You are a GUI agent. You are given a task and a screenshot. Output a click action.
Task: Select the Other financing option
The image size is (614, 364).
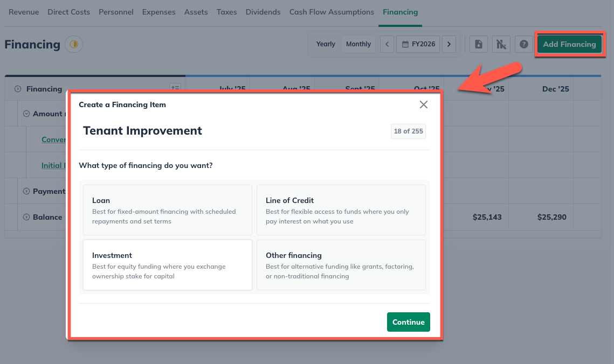tap(341, 264)
